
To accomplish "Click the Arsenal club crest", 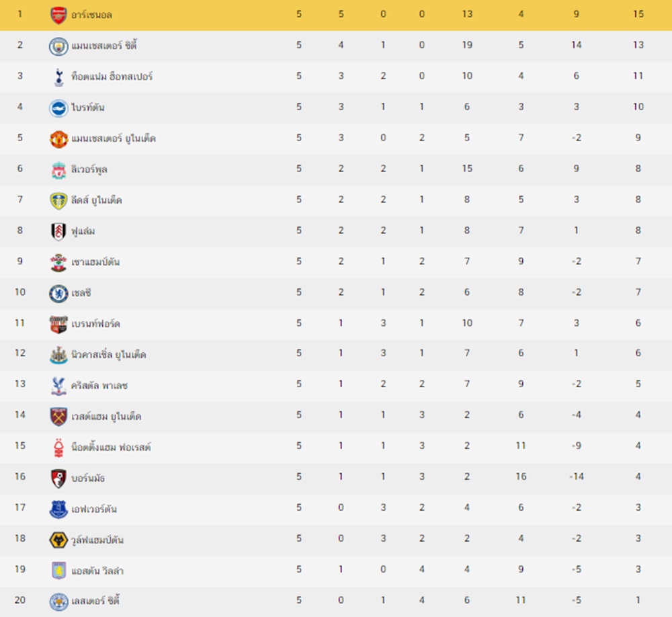I will [x=58, y=15].
